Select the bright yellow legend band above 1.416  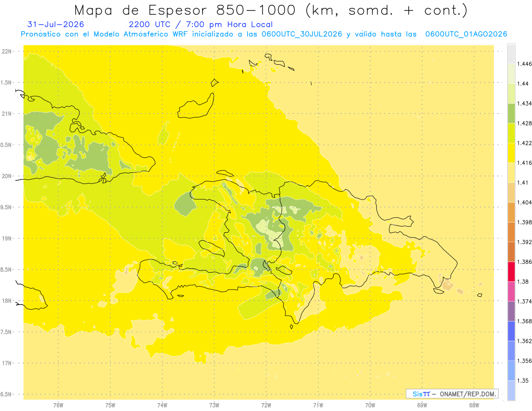coord(511,153)
